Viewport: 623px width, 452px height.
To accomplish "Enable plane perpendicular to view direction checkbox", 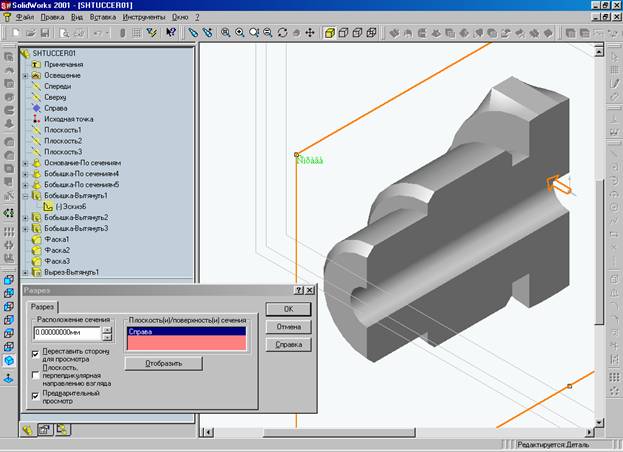I will tap(37, 376).
